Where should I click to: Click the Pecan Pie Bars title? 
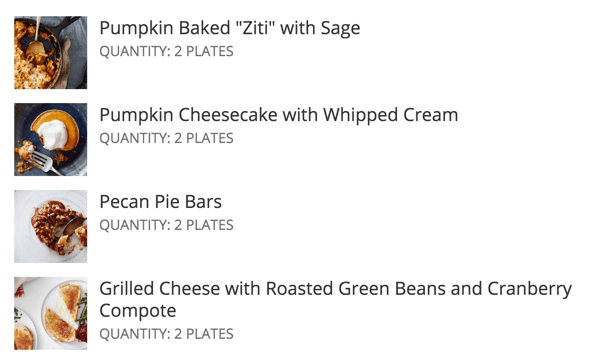tap(160, 202)
